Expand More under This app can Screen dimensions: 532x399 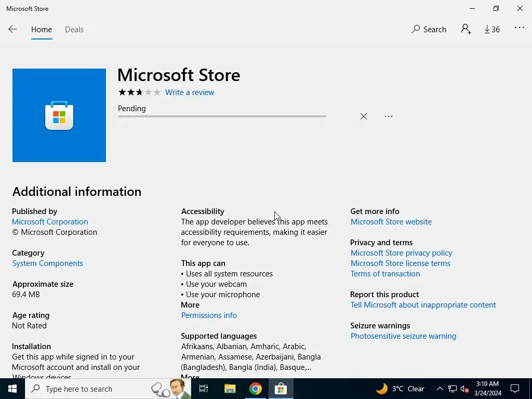pyautogui.click(x=190, y=304)
